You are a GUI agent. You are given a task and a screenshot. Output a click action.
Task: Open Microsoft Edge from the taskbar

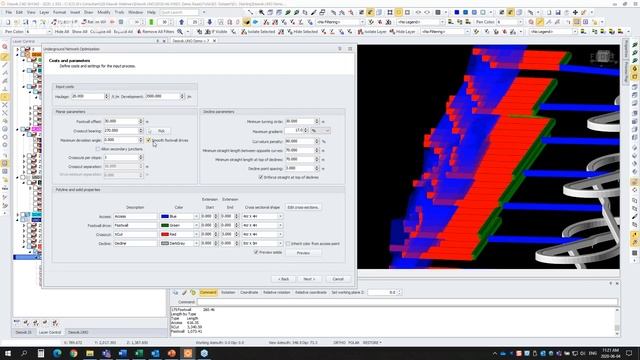pos(57,353)
